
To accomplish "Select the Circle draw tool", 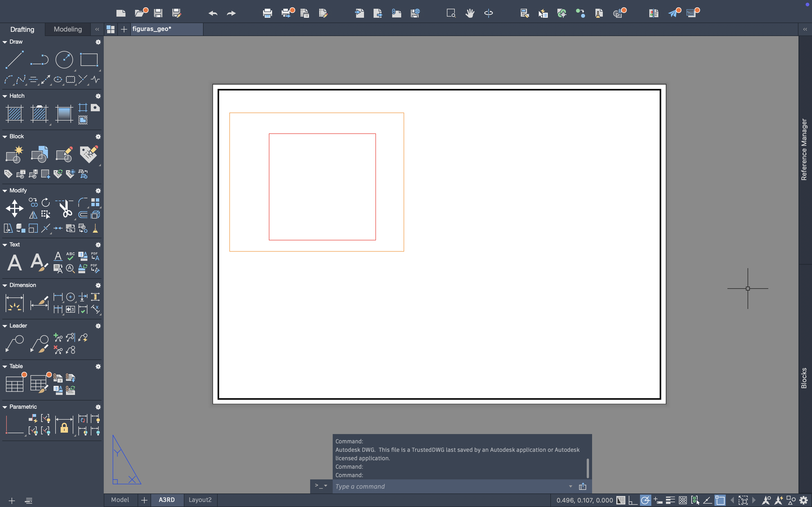I will pos(64,60).
